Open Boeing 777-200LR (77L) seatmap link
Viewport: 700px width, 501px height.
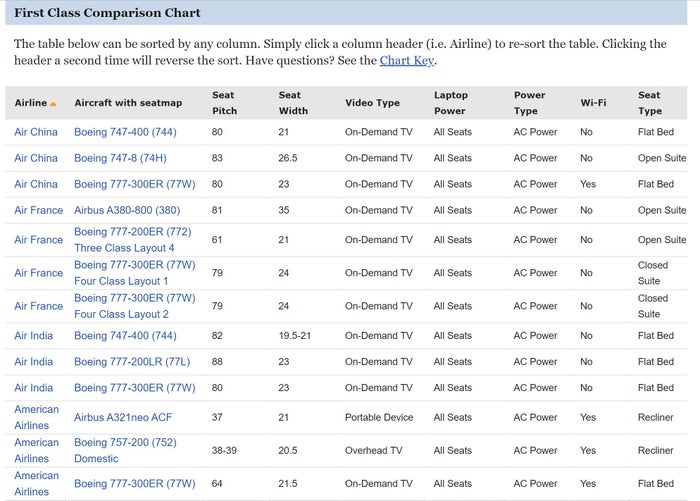[132, 362]
